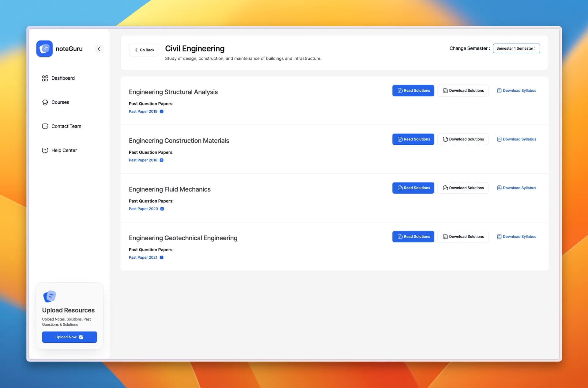Click the Courses graduation cap icon
The width and height of the screenshot is (588, 388).
(x=45, y=102)
